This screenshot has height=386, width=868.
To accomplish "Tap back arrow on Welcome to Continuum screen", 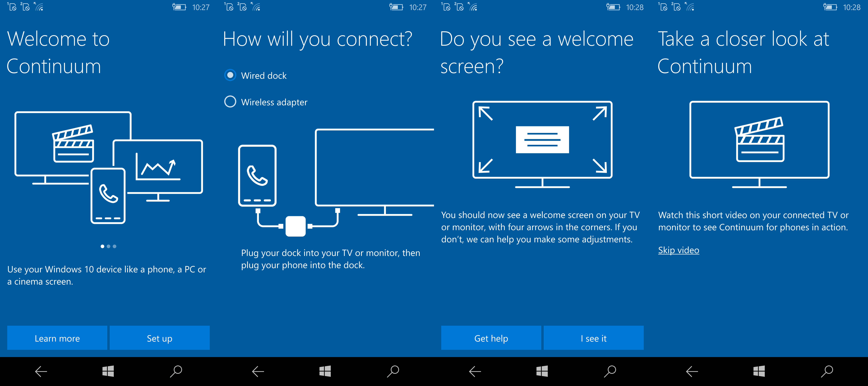I will [41, 372].
